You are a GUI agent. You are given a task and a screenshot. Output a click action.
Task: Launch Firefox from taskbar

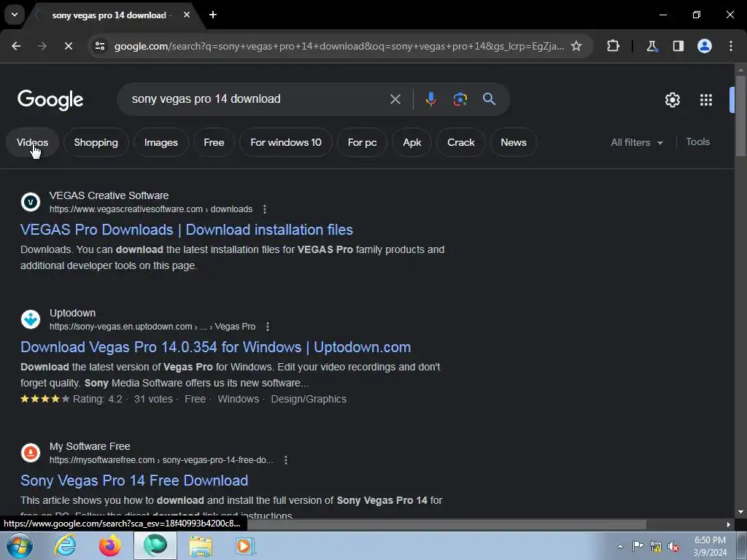[x=109, y=545]
